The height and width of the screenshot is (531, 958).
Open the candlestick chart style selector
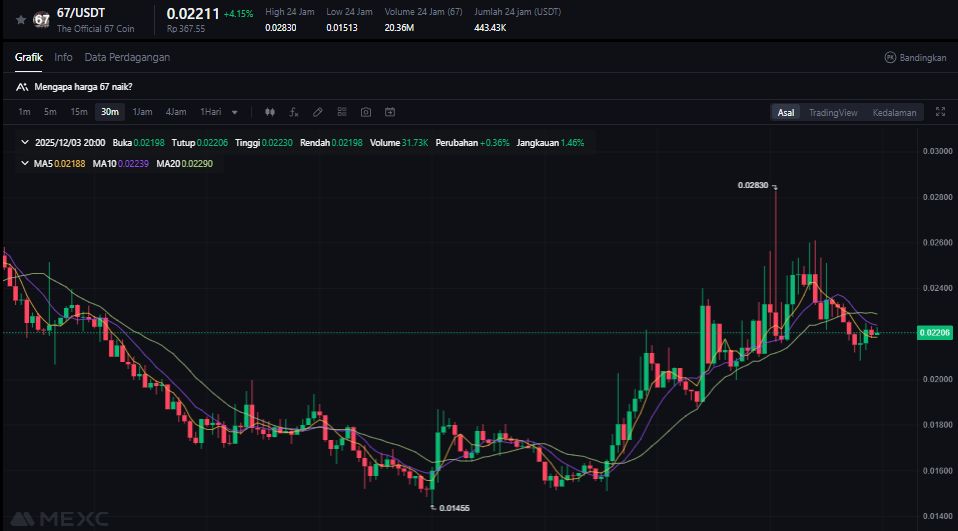tap(270, 112)
